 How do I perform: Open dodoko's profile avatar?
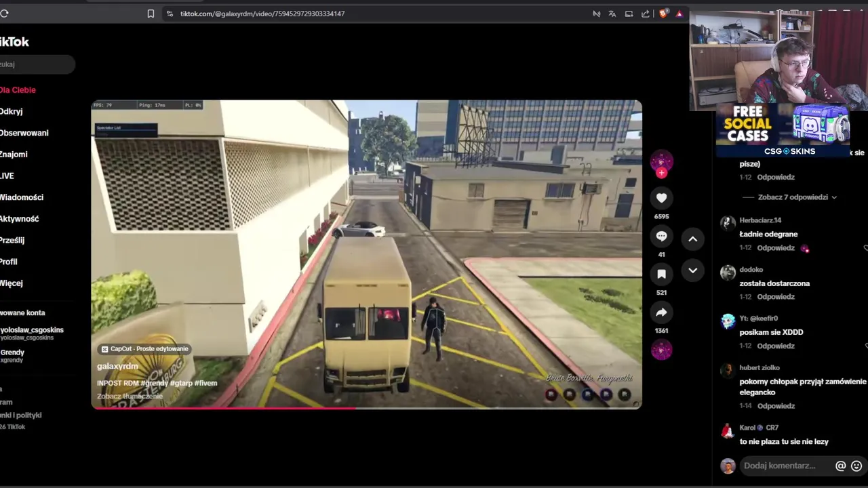click(x=728, y=272)
